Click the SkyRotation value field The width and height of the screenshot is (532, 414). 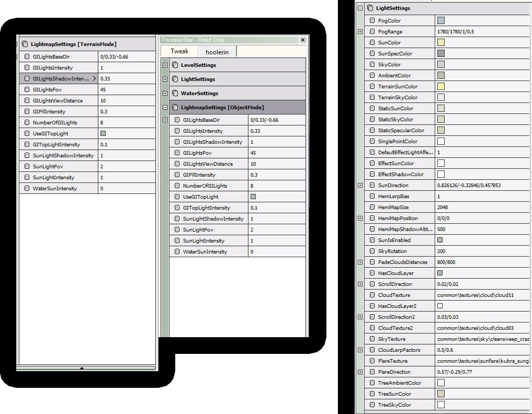tap(481, 251)
